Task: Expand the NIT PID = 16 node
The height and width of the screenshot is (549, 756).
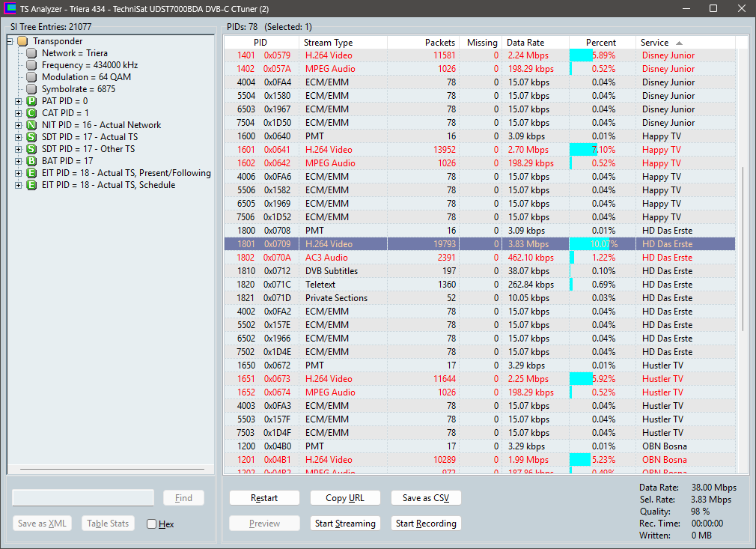Action: coord(18,125)
